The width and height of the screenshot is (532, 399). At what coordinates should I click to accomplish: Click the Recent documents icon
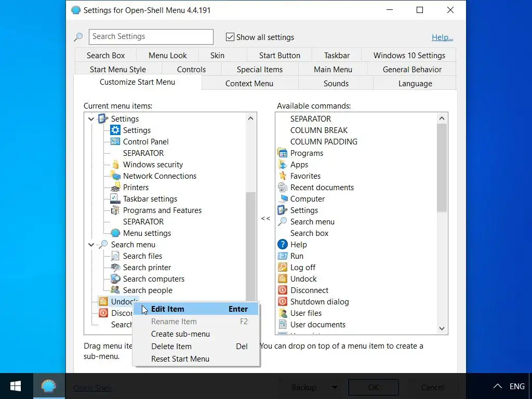[x=282, y=187]
